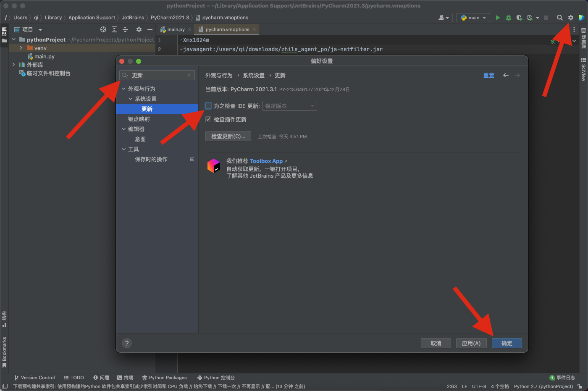Collapse the 编辑器 settings group
Viewport: 588px width, 391px height.
click(x=124, y=129)
